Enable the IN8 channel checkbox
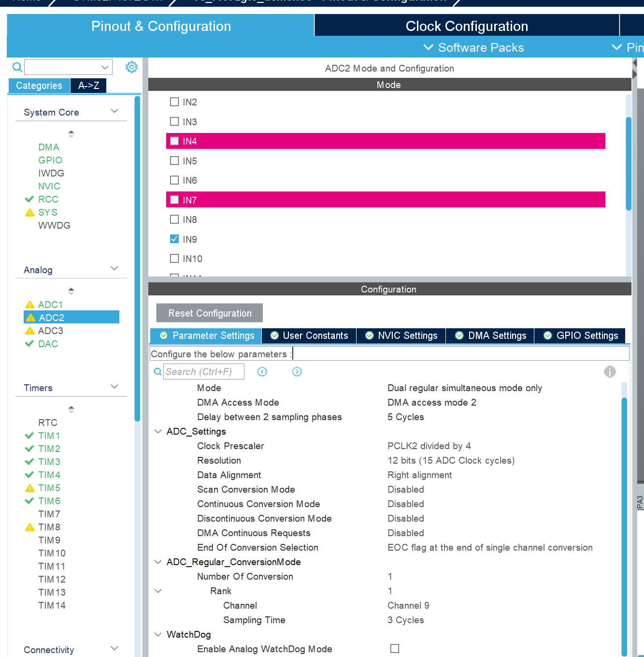 pos(174,219)
